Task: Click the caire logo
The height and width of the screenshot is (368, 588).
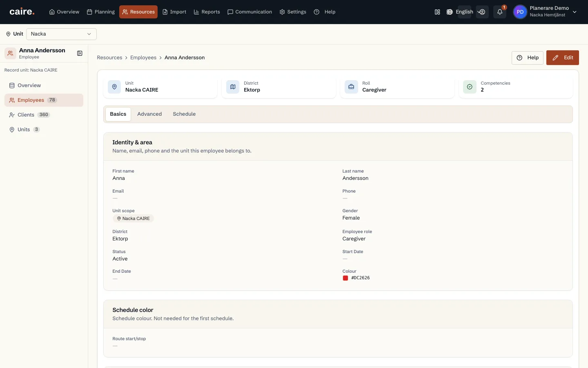Action: (x=22, y=12)
